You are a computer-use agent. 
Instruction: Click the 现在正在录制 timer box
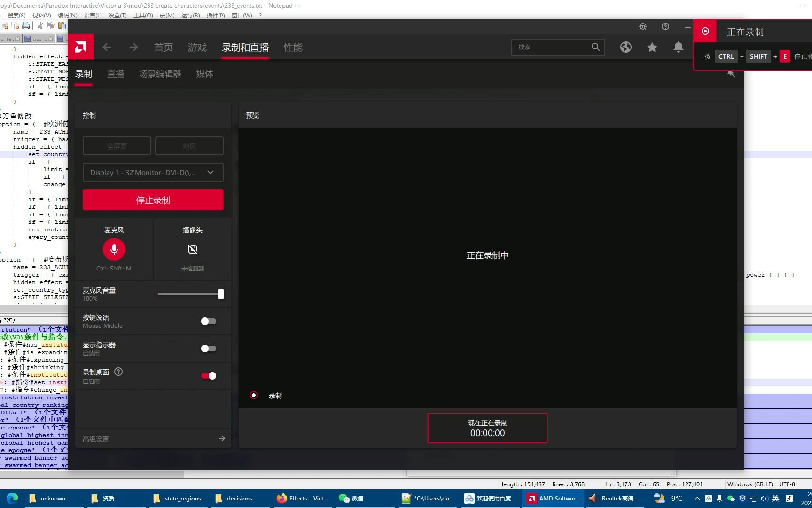(x=487, y=428)
